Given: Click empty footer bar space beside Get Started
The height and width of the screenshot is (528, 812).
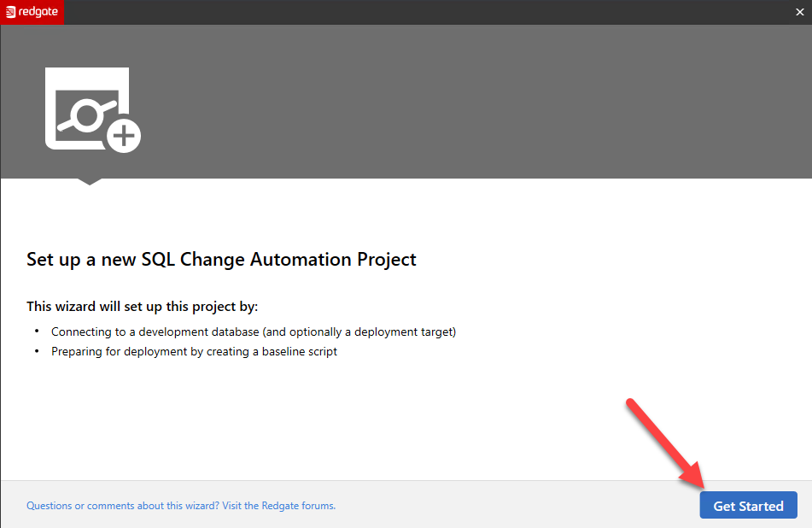Looking at the screenshot, I should (x=512, y=505).
